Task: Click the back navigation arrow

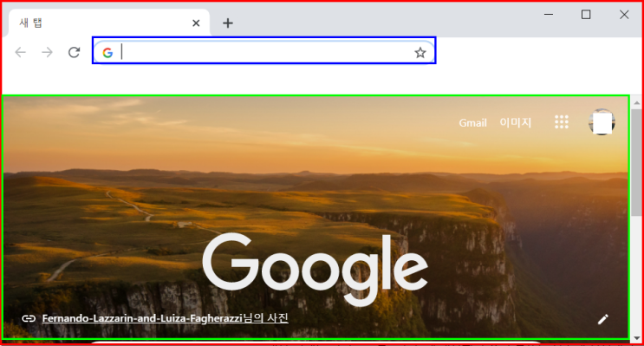Action: pyautogui.click(x=20, y=52)
